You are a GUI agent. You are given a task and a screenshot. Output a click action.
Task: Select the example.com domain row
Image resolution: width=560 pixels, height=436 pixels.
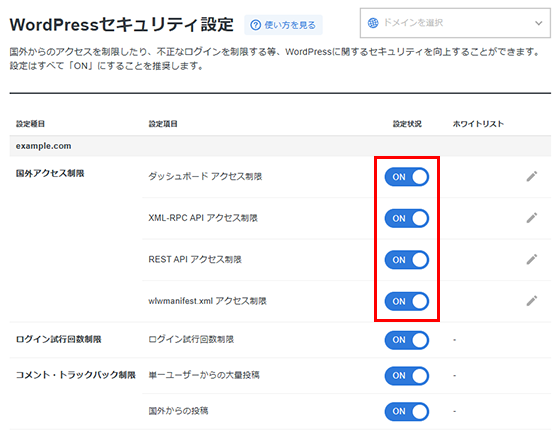tap(280, 146)
